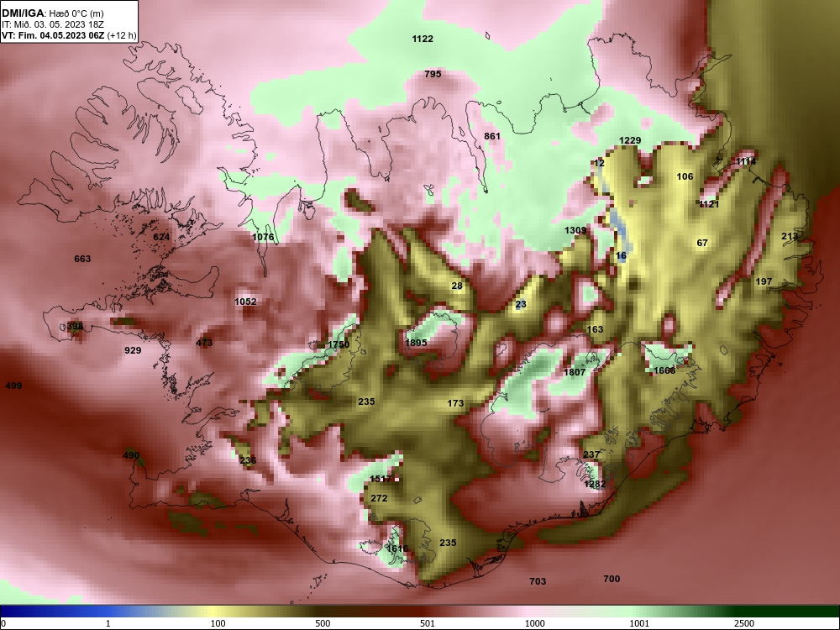Select the map value 624
The width and height of the screenshot is (840, 630).
161,237
